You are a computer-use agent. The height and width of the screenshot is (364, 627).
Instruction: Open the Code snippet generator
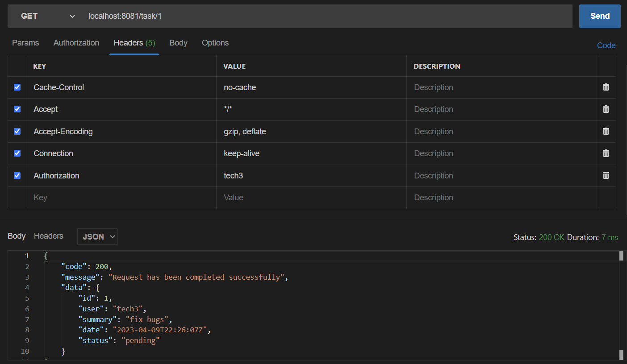606,45
